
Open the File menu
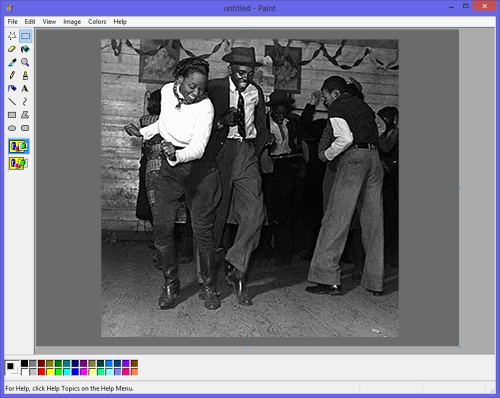[x=13, y=22]
